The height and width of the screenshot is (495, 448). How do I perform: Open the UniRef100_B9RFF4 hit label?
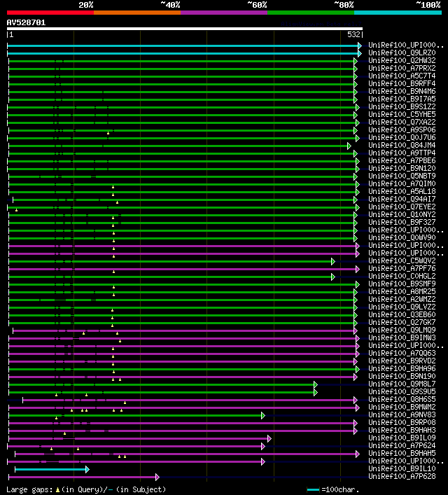pos(402,83)
